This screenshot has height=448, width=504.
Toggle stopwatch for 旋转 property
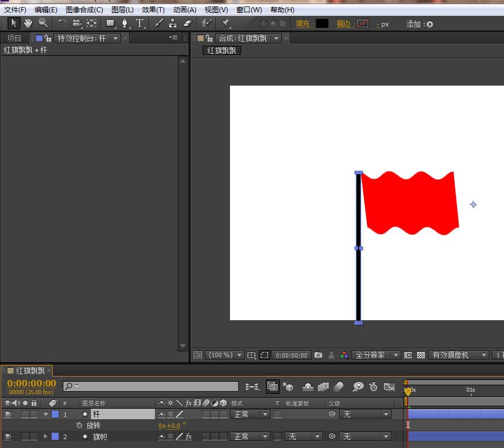point(79,425)
